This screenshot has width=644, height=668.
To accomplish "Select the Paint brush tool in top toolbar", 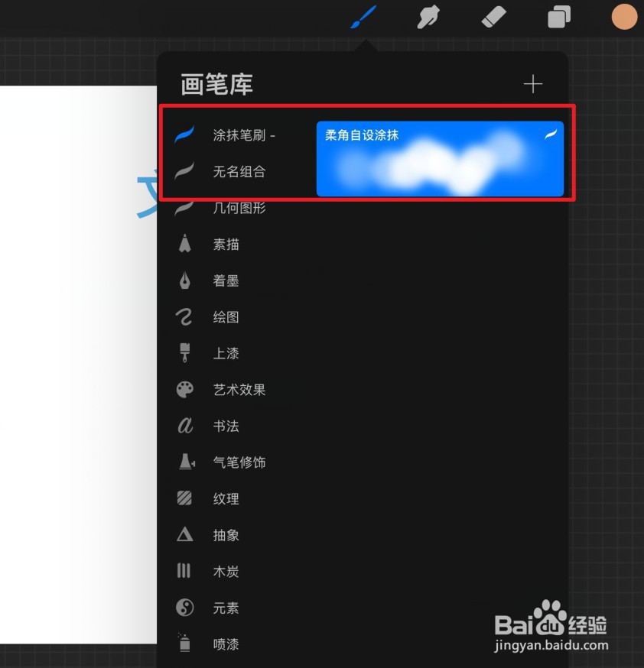I will (x=362, y=17).
